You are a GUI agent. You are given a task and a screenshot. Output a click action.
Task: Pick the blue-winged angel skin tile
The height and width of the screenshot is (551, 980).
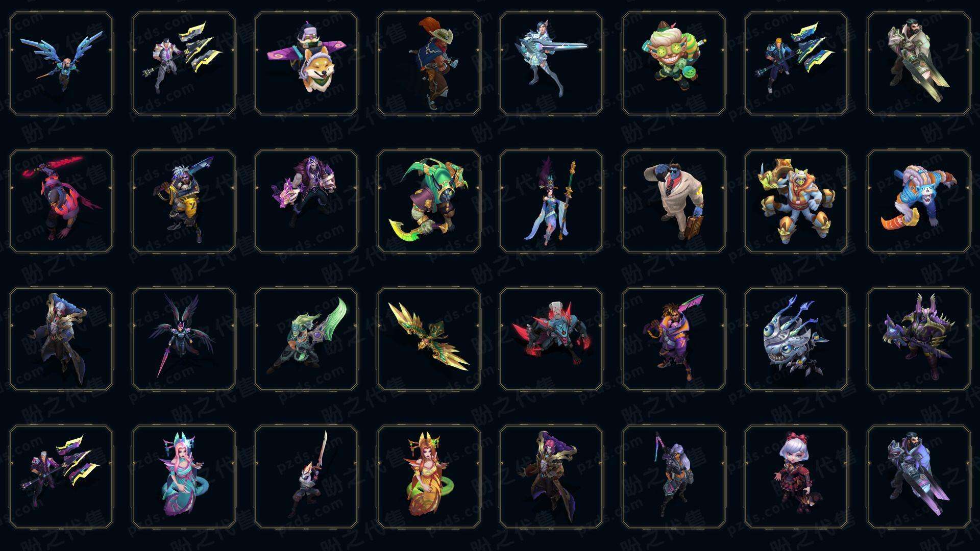[61, 64]
